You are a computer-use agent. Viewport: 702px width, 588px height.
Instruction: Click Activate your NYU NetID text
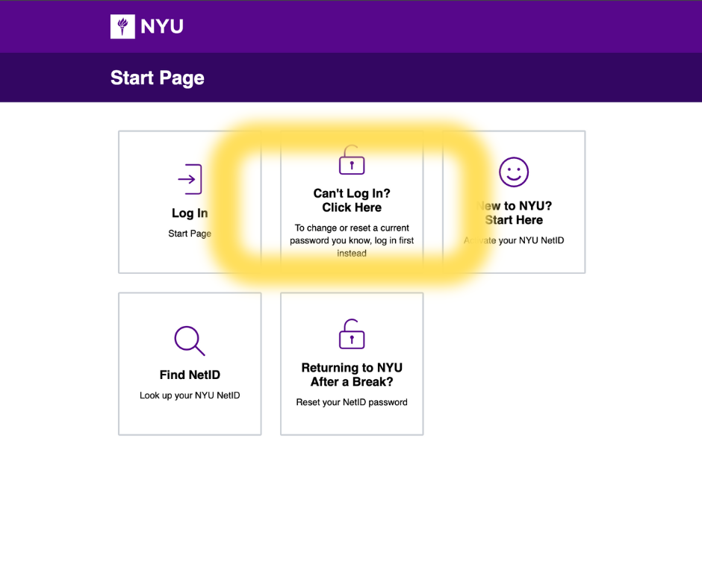click(x=515, y=240)
